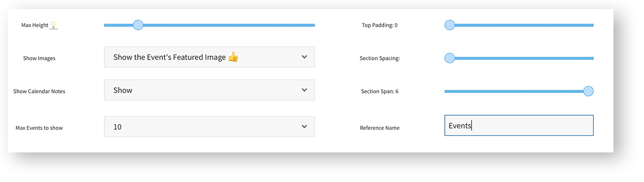
Task: Click the "Max Events to show" label
Action: [x=39, y=128]
